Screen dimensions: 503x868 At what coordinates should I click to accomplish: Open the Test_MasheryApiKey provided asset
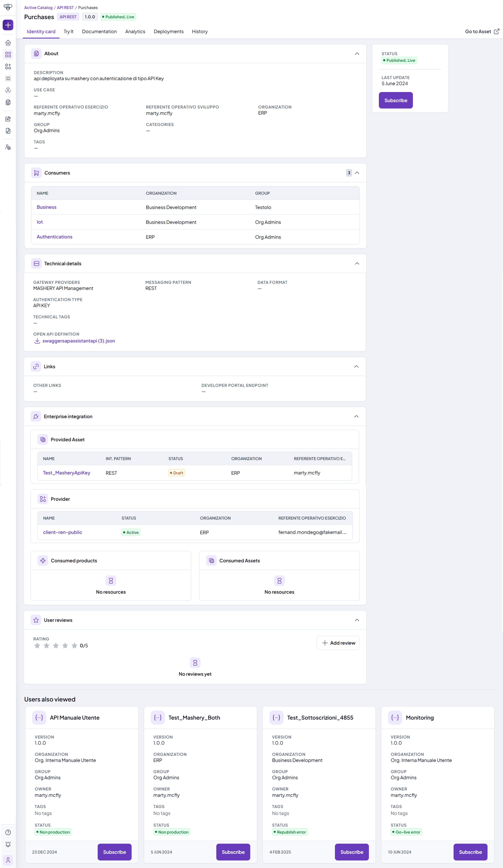point(67,473)
